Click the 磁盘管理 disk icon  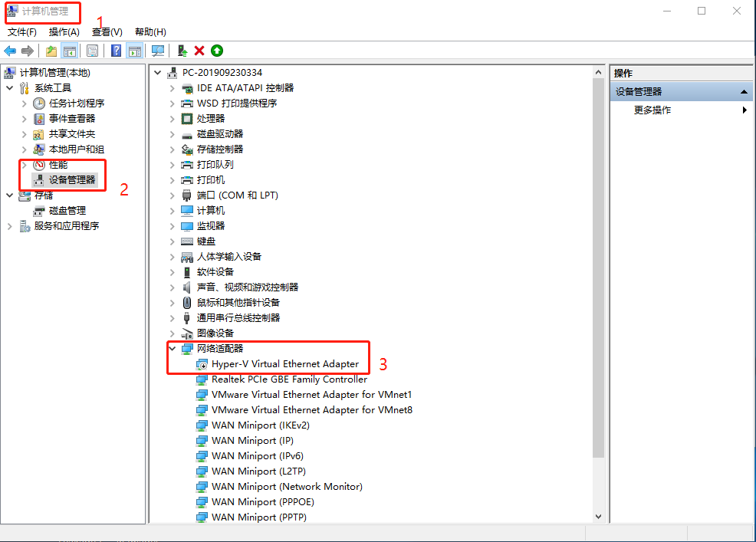pyautogui.click(x=39, y=211)
